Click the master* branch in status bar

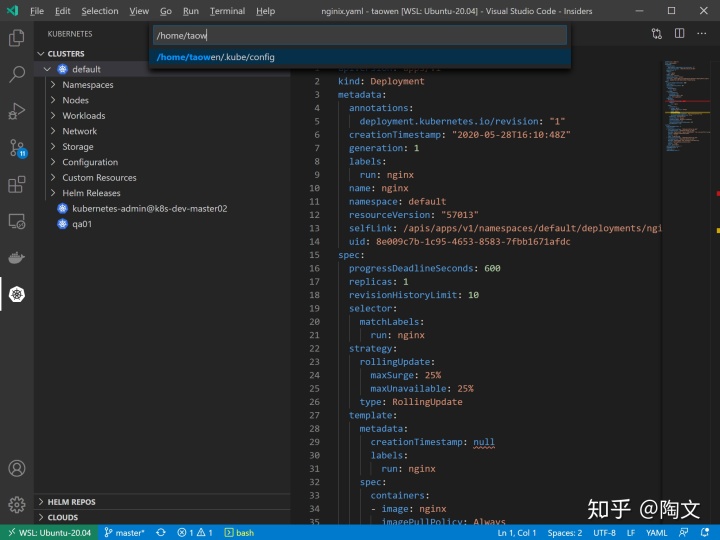124,533
